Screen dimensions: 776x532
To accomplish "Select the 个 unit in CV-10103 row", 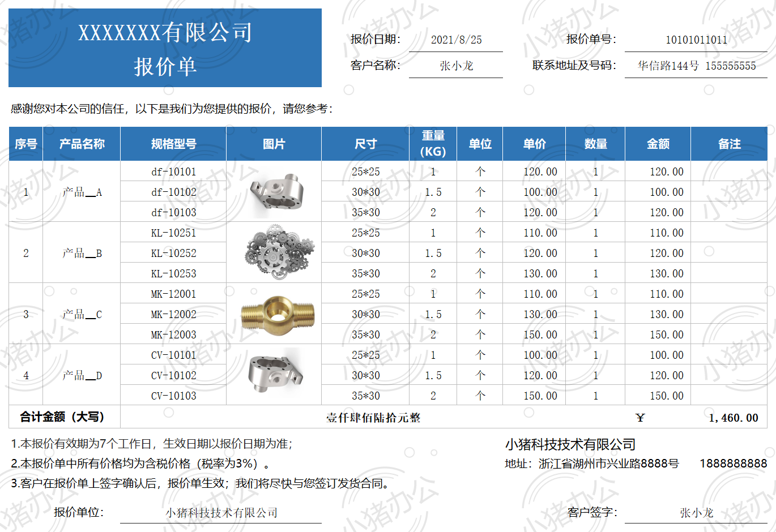I will [x=480, y=396].
